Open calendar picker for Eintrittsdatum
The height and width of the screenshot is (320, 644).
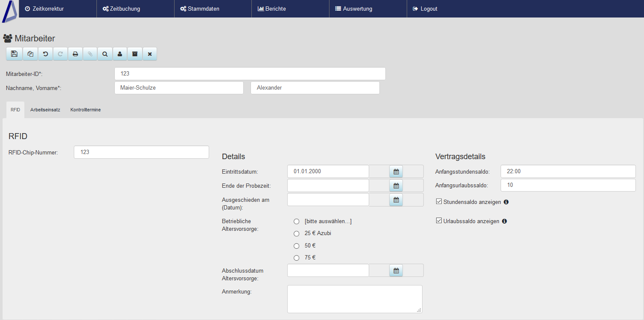coord(396,172)
